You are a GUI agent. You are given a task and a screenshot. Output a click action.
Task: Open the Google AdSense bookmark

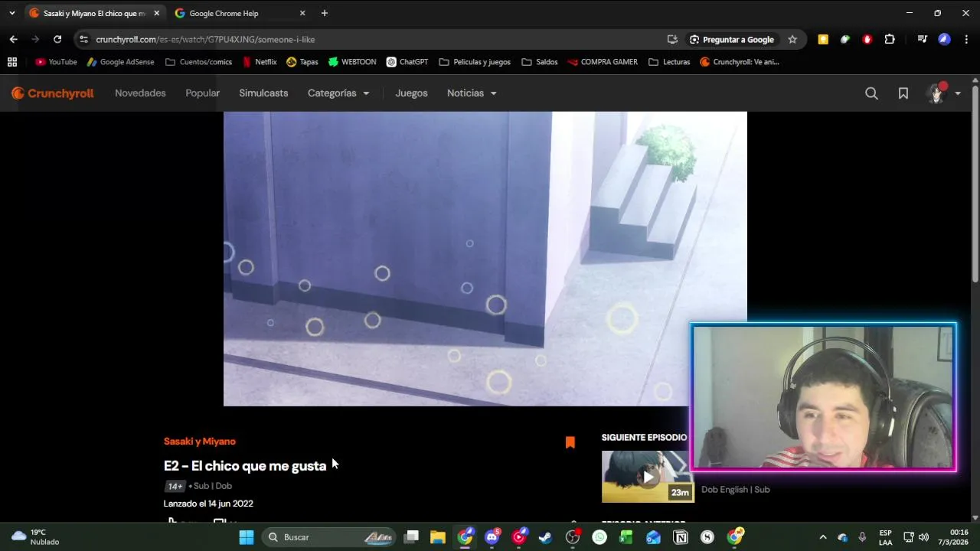coord(121,62)
